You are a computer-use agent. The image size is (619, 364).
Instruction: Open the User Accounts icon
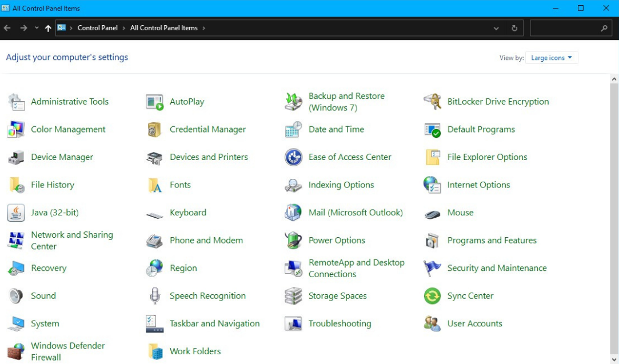(432, 323)
